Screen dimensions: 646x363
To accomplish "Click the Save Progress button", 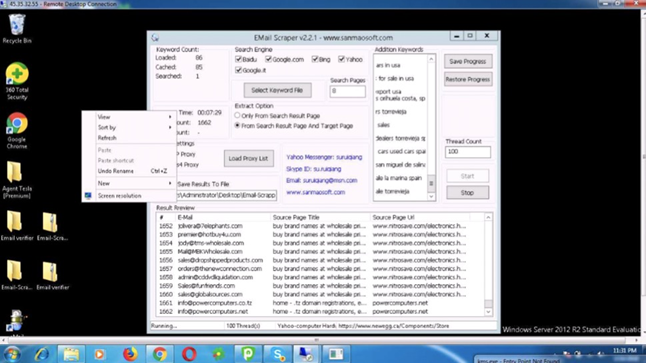I will [468, 61].
